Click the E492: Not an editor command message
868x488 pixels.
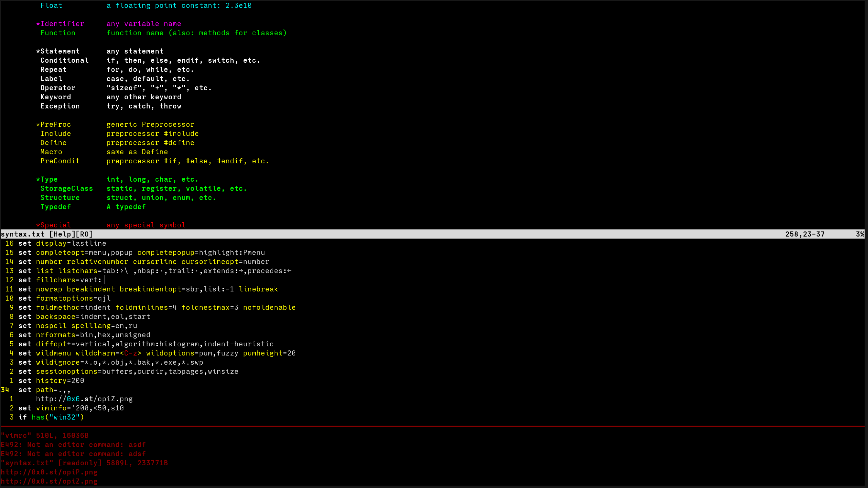(73, 445)
